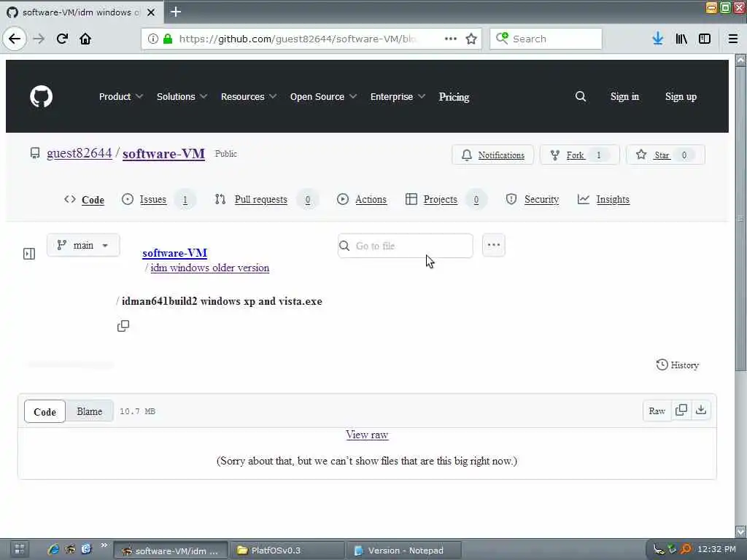Open the browser home page icon
This screenshot has height=560, width=747.
coord(85,39)
